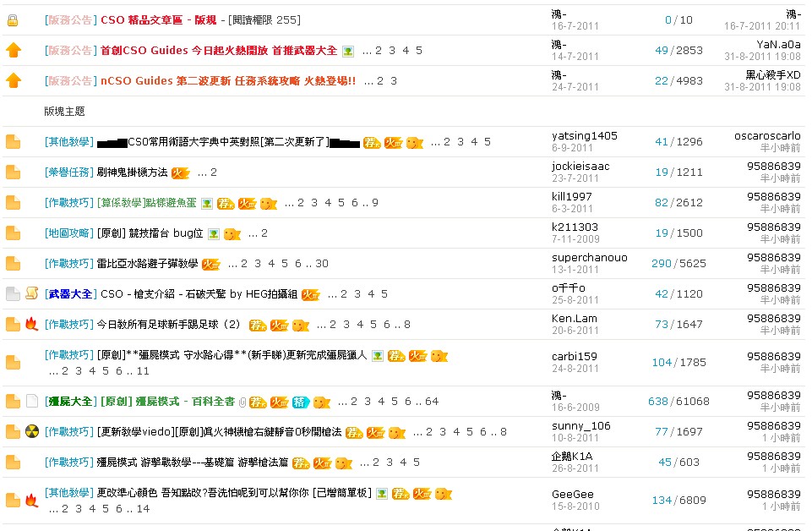The width and height of the screenshot is (812, 531).
Task: Go to page 30 of 雷比亞水路避子彈教學
Action: tap(322, 264)
